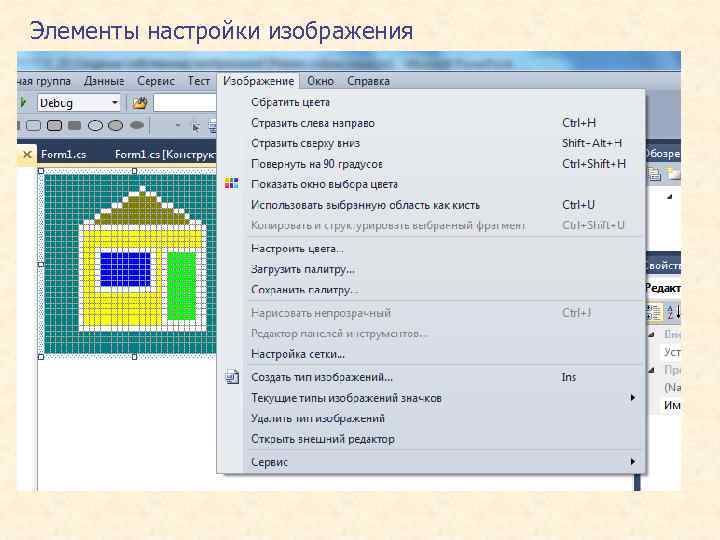Open the small dropdown arrow in image editor toolbar
The image size is (720, 540).
point(178,125)
